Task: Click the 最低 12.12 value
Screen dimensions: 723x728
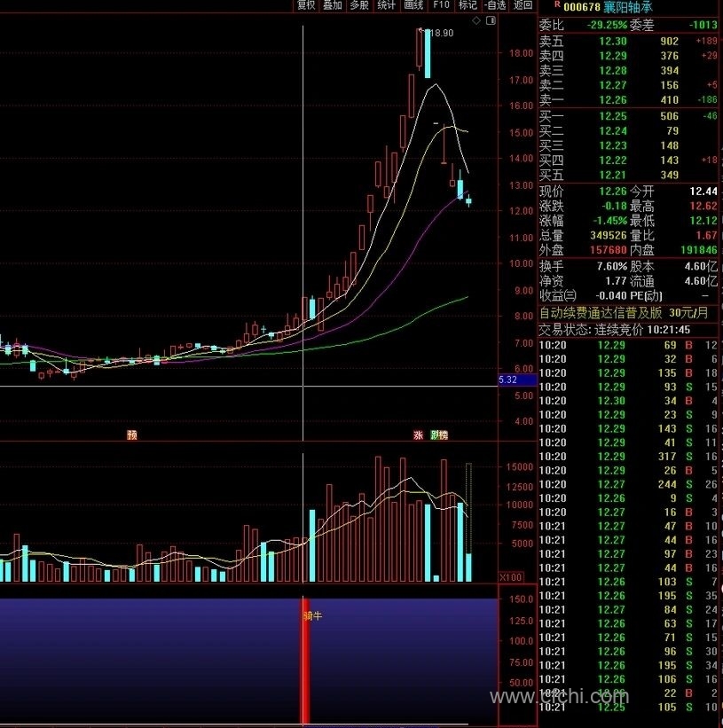Action: [703, 221]
